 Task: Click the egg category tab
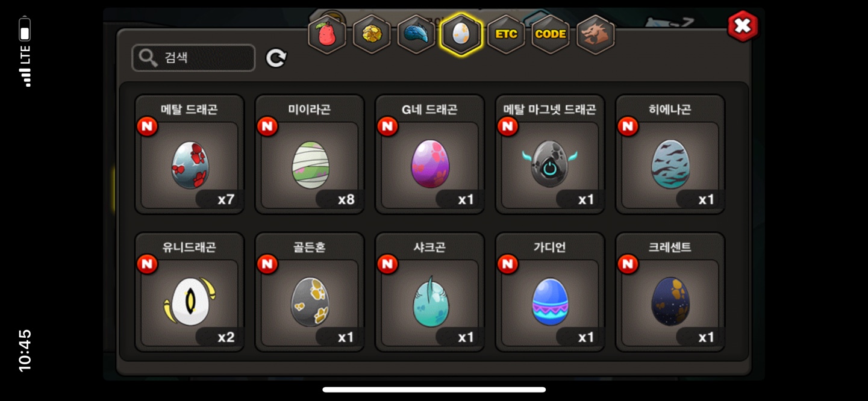click(x=461, y=34)
